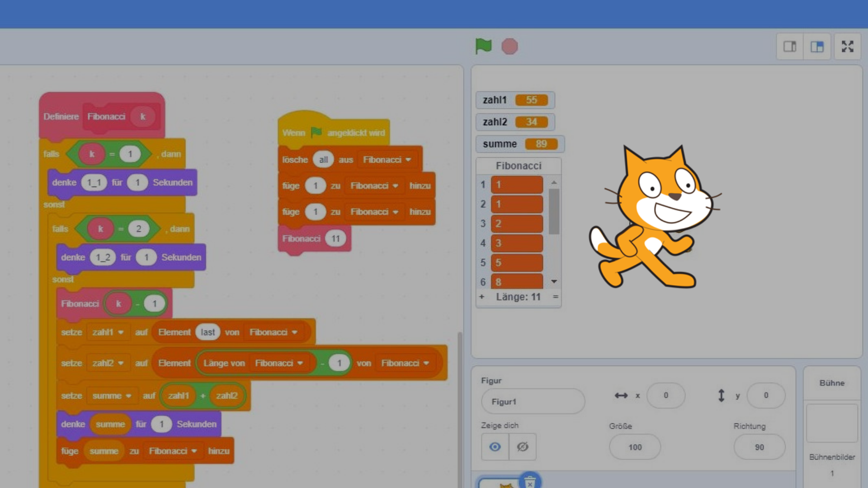Click the x position input field

(666, 395)
